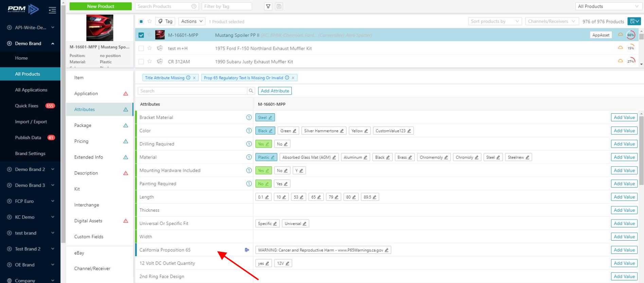Viewport: 644px width, 283px height.
Task: Click the Tag button
Action: pyautogui.click(x=165, y=21)
